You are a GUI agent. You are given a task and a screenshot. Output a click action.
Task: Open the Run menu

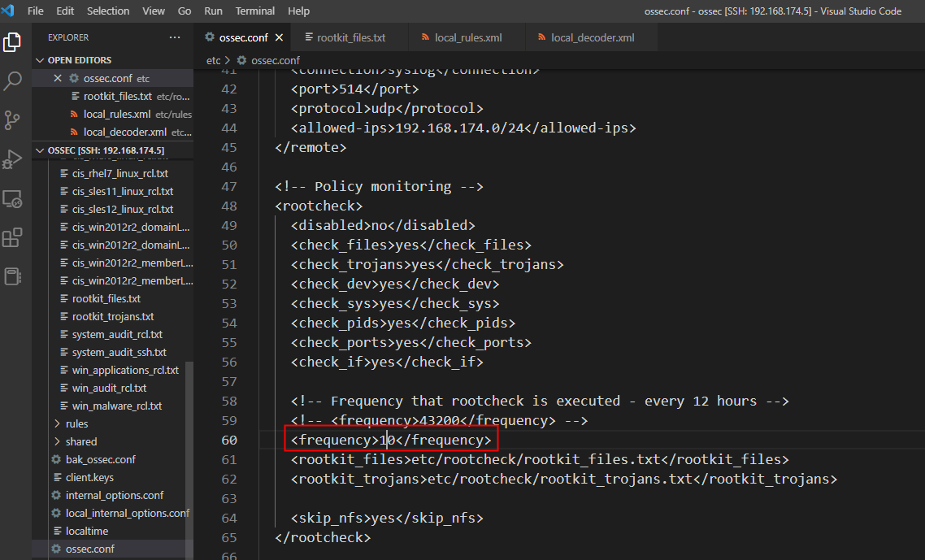pos(213,11)
